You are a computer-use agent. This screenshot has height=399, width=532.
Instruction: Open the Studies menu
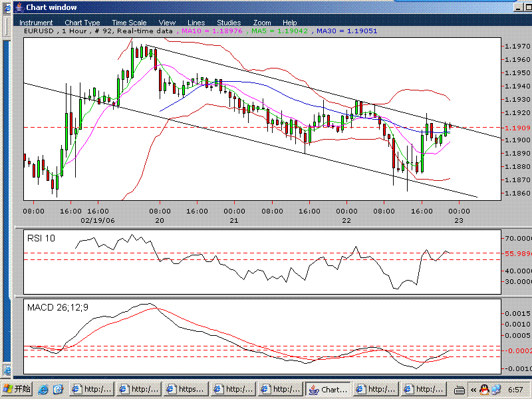pyautogui.click(x=229, y=23)
